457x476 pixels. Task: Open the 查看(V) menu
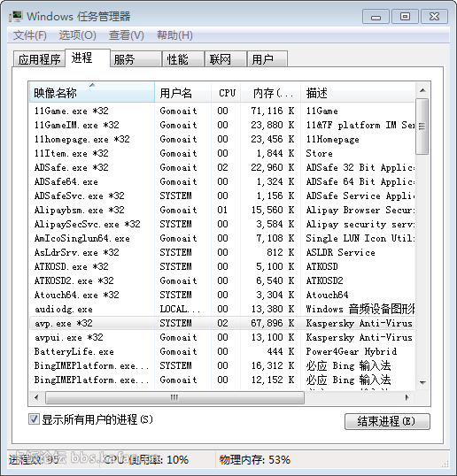(x=126, y=35)
